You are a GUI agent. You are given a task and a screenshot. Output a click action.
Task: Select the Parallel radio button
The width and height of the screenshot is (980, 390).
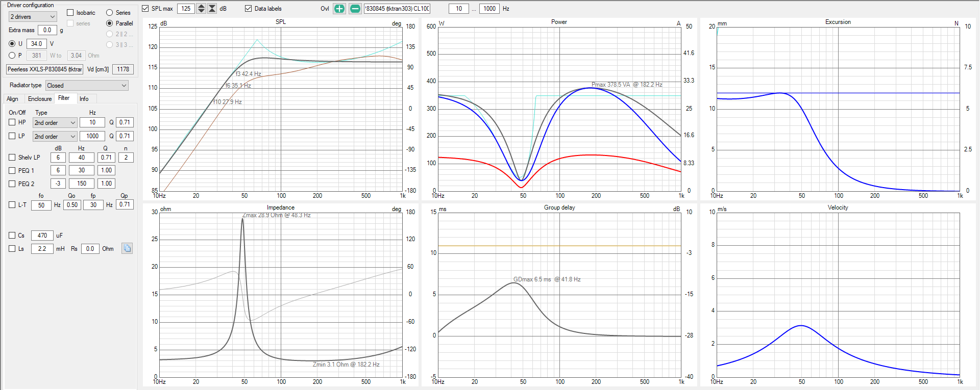[109, 23]
